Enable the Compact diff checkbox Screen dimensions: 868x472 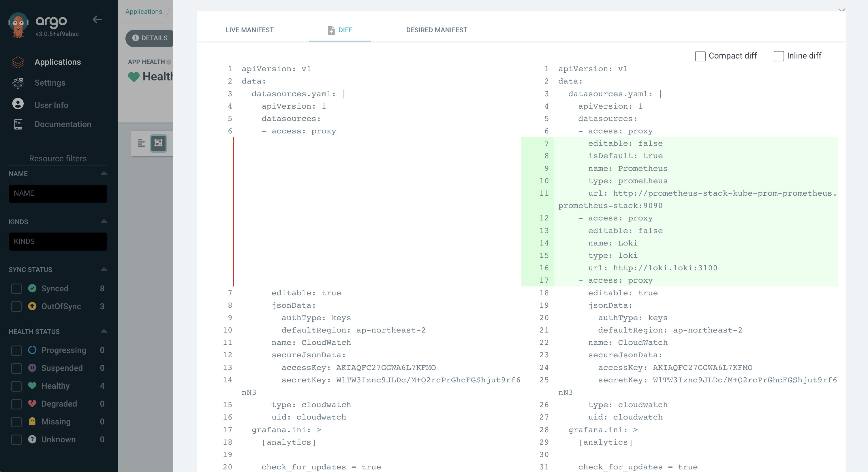click(700, 56)
